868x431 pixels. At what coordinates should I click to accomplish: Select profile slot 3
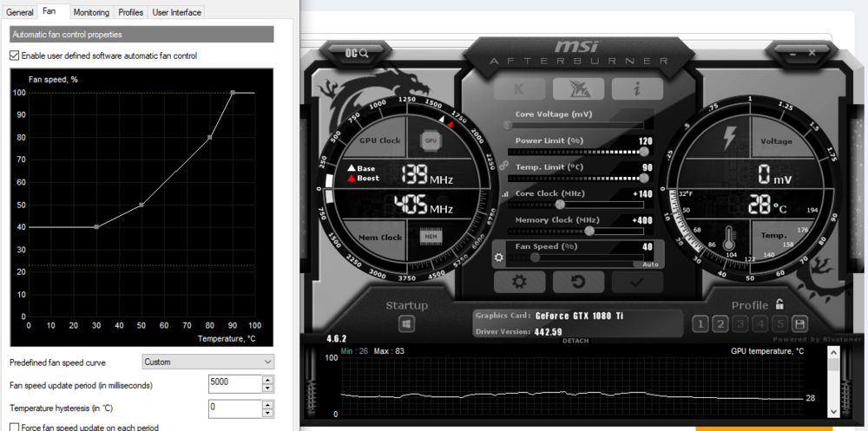click(742, 323)
